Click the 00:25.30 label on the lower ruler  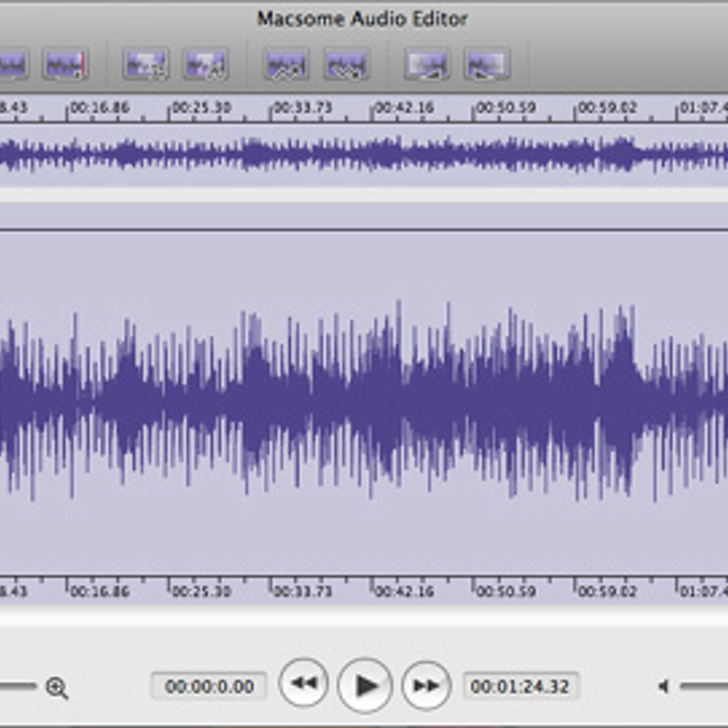[202, 591]
